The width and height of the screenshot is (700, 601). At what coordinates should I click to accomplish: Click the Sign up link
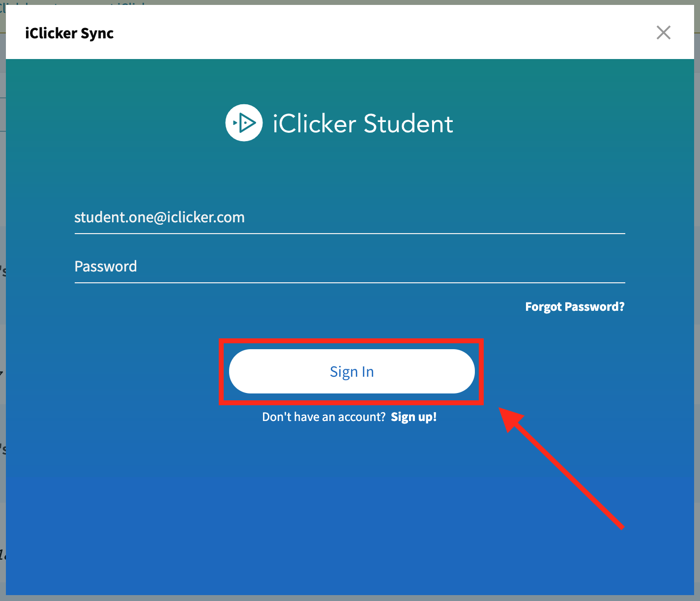(413, 417)
